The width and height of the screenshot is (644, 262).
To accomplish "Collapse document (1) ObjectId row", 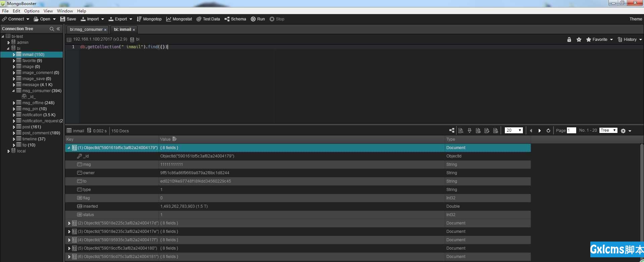I will click(x=69, y=148).
